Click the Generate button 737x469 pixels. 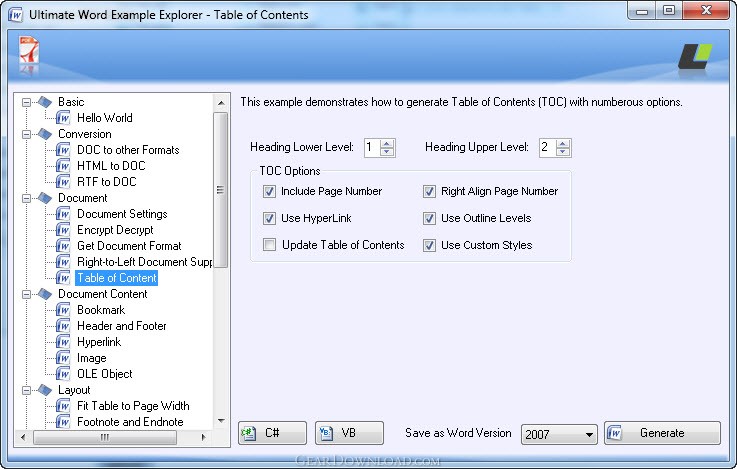pos(662,433)
